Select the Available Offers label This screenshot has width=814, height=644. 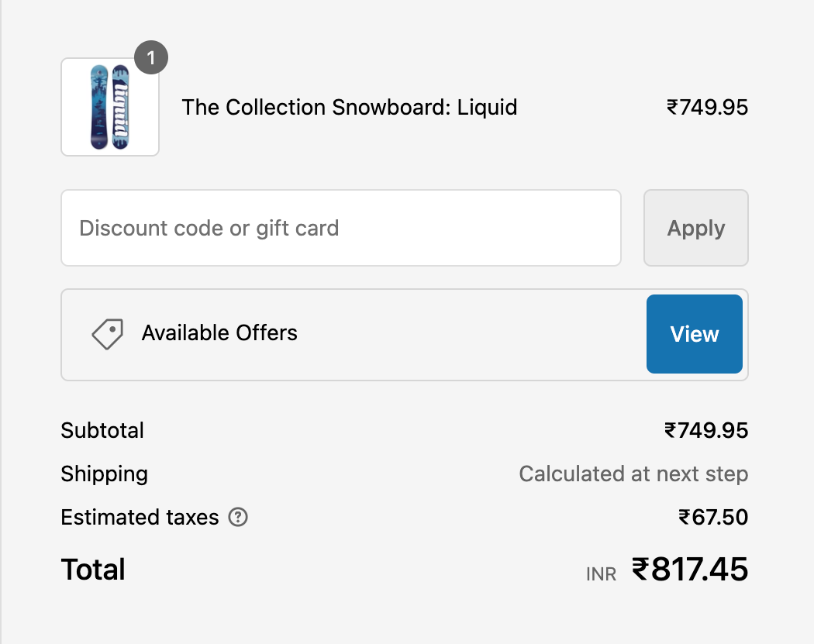[x=219, y=333]
